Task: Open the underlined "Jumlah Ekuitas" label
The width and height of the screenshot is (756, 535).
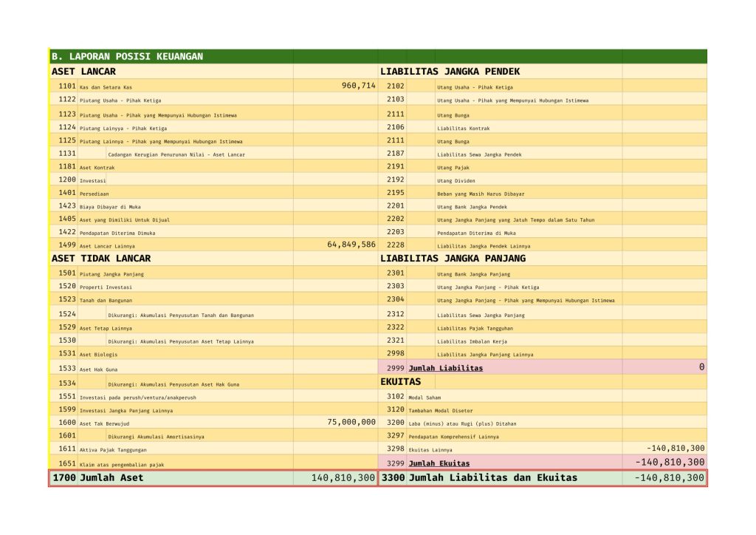Action: pyautogui.click(x=439, y=463)
